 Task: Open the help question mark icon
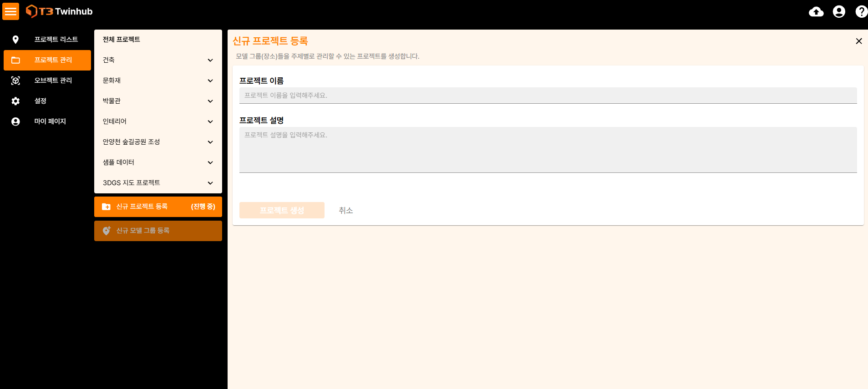click(x=861, y=11)
